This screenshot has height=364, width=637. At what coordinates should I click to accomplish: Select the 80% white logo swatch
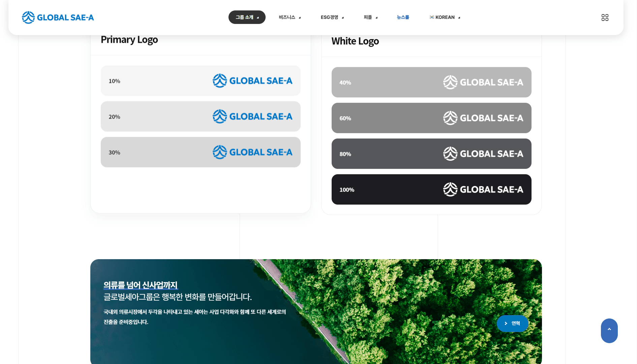pyautogui.click(x=431, y=154)
